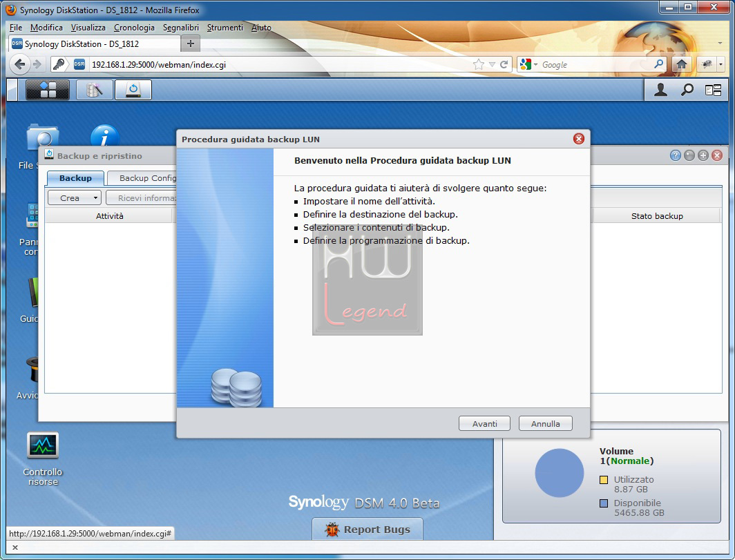Click the Avanti button

[x=485, y=424]
